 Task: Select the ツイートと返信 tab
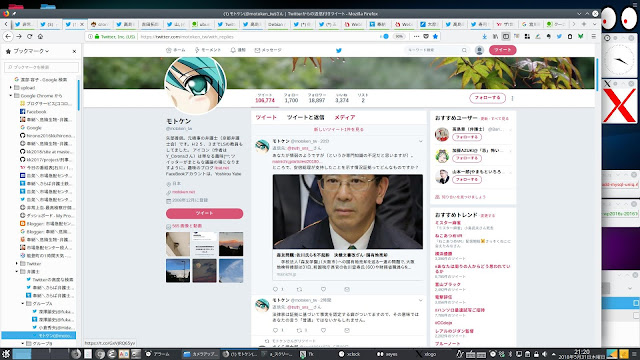point(305,117)
